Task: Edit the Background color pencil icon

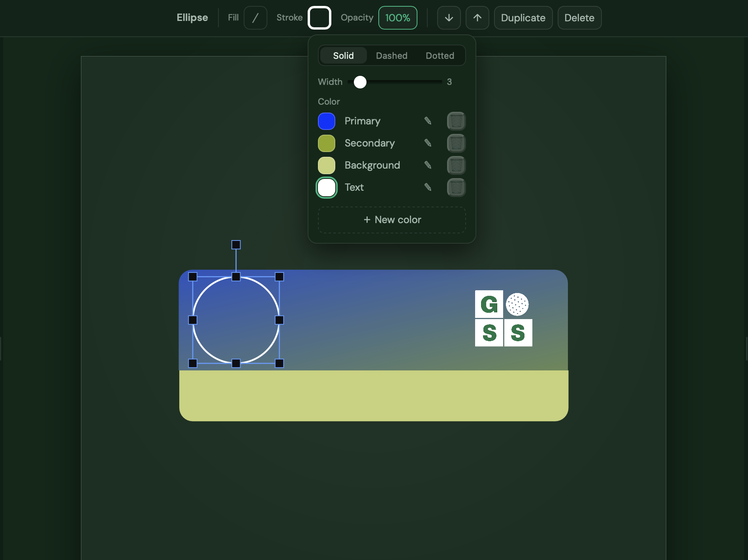Action: point(428,165)
